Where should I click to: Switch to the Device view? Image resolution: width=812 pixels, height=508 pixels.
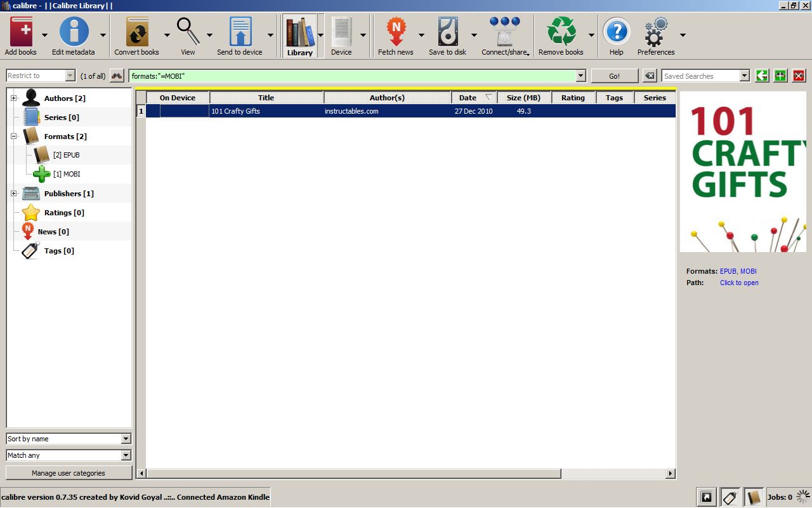(x=341, y=33)
